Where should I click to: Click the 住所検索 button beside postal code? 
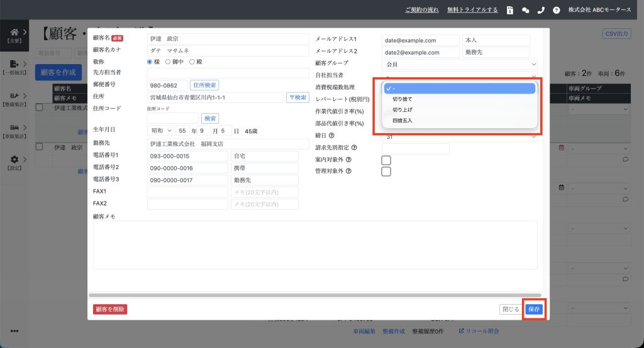coord(204,85)
